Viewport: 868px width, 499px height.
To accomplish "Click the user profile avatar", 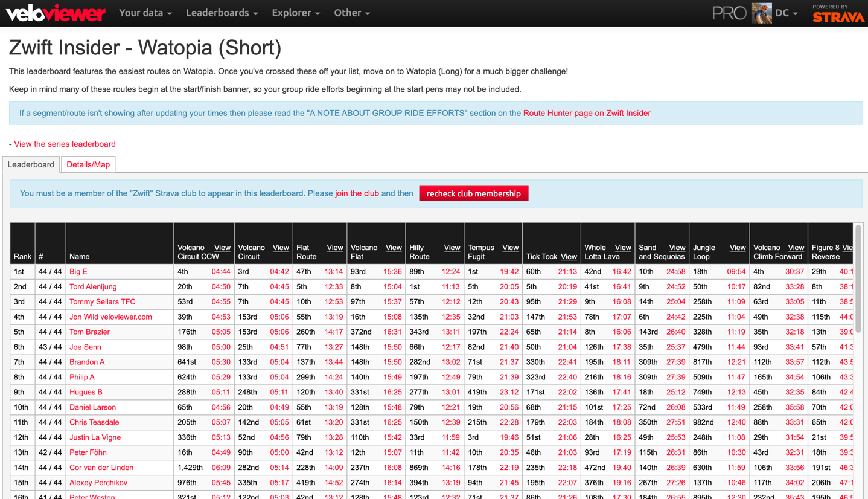I will 761,13.
